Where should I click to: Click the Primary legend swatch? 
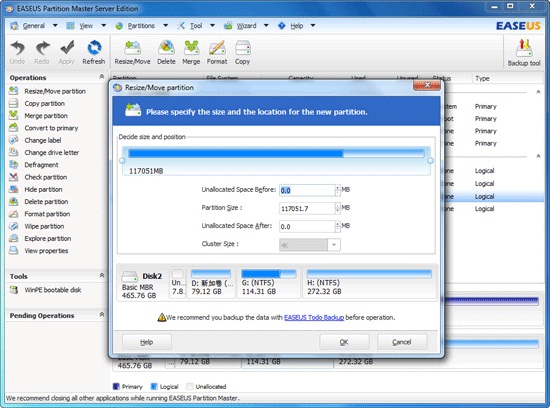(x=116, y=386)
